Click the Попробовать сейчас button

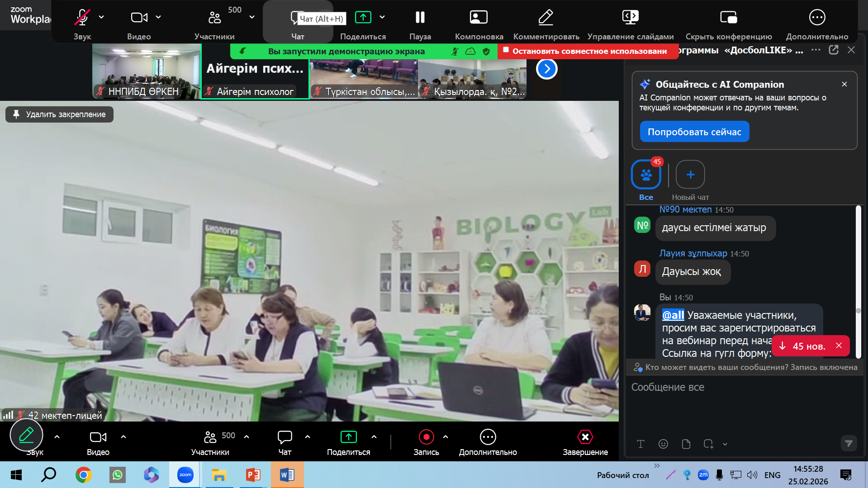coord(694,132)
